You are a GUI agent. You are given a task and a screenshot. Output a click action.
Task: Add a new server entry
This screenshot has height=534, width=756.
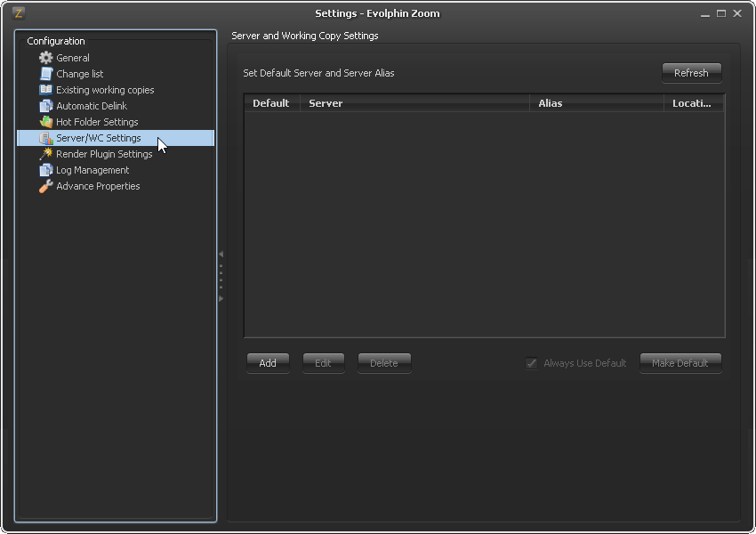[268, 363]
